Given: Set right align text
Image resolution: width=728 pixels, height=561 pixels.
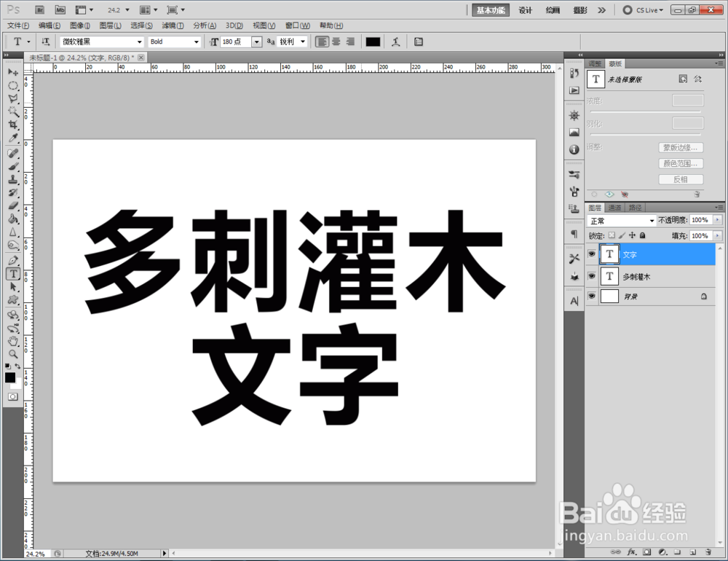Looking at the screenshot, I should [351, 42].
